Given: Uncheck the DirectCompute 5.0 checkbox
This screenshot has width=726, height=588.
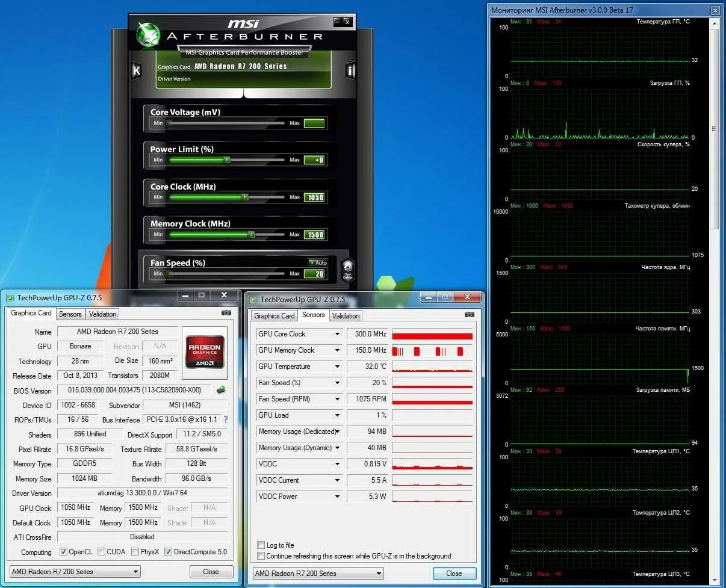Looking at the screenshot, I should (x=168, y=552).
